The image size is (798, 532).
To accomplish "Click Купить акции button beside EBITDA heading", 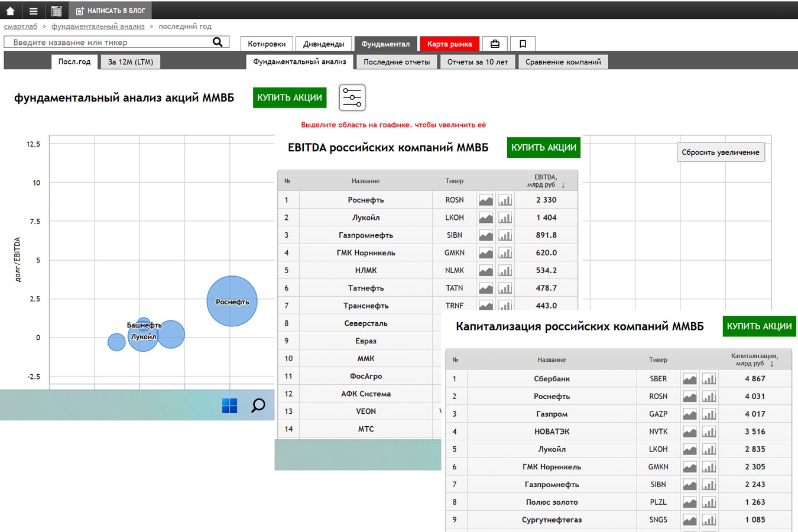I will (x=544, y=147).
